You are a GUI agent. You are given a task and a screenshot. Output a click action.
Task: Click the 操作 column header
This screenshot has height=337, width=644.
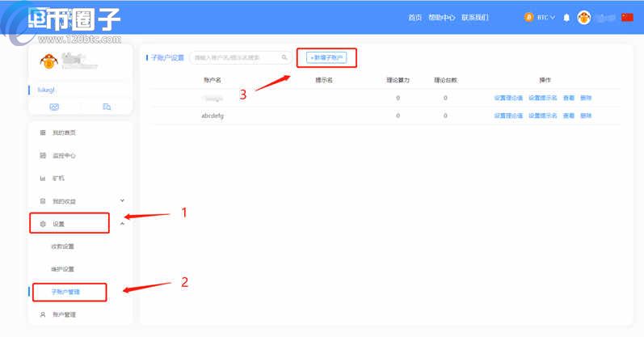click(545, 80)
